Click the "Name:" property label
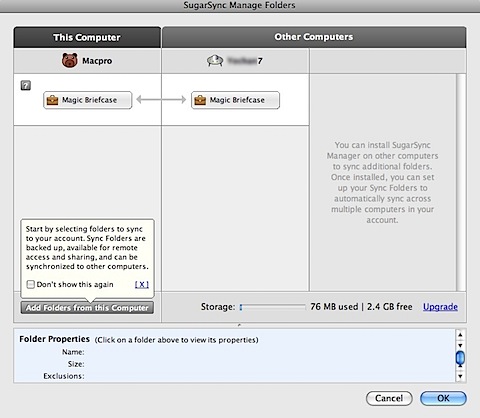480x418 pixels. click(x=73, y=352)
